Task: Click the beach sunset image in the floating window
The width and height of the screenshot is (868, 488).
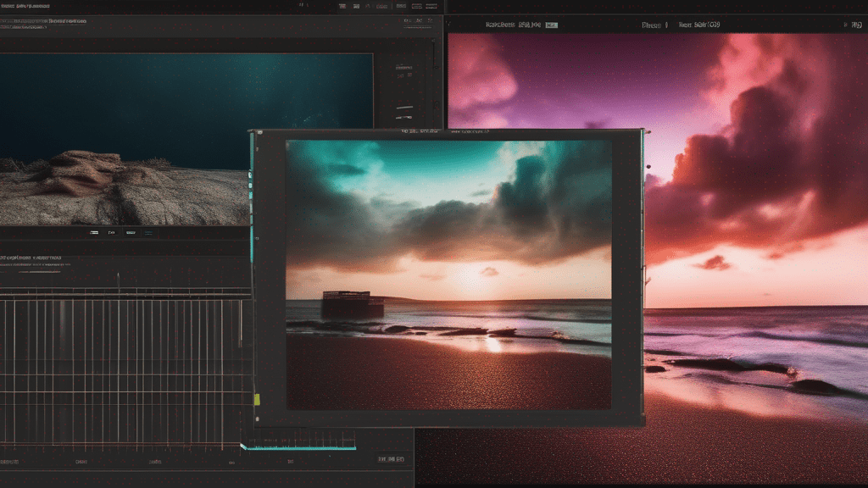Action: pyautogui.click(x=448, y=275)
